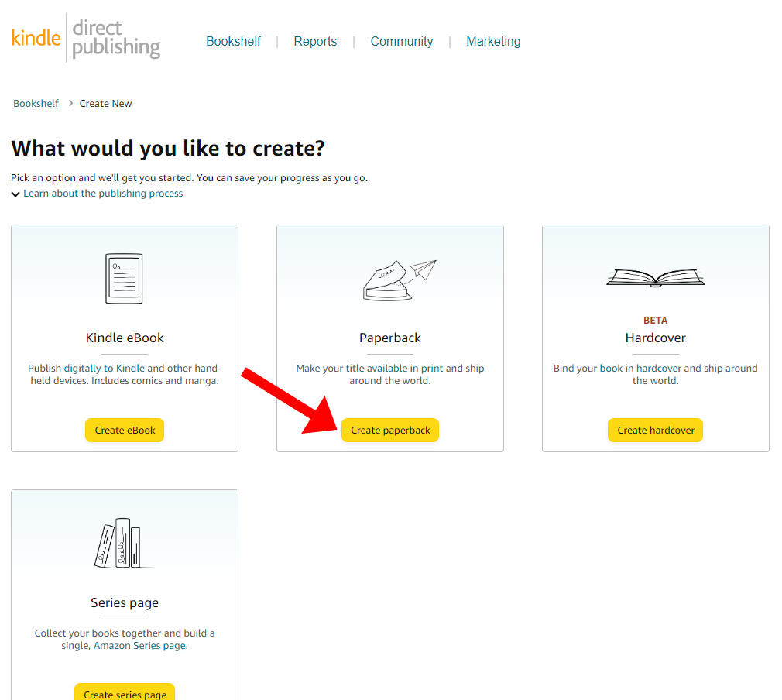Viewport: 782px width, 700px height.
Task: Click the 'Create New' breadcrumb text
Action: (x=106, y=103)
